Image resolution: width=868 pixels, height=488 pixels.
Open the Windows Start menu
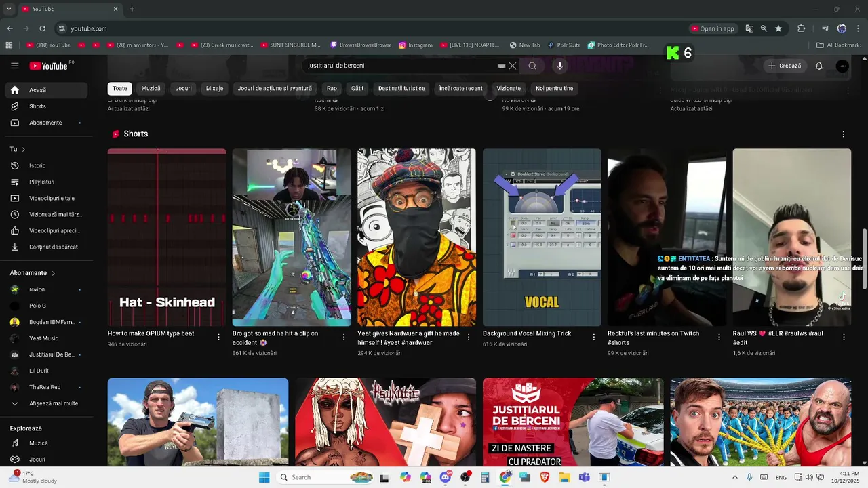tap(264, 477)
